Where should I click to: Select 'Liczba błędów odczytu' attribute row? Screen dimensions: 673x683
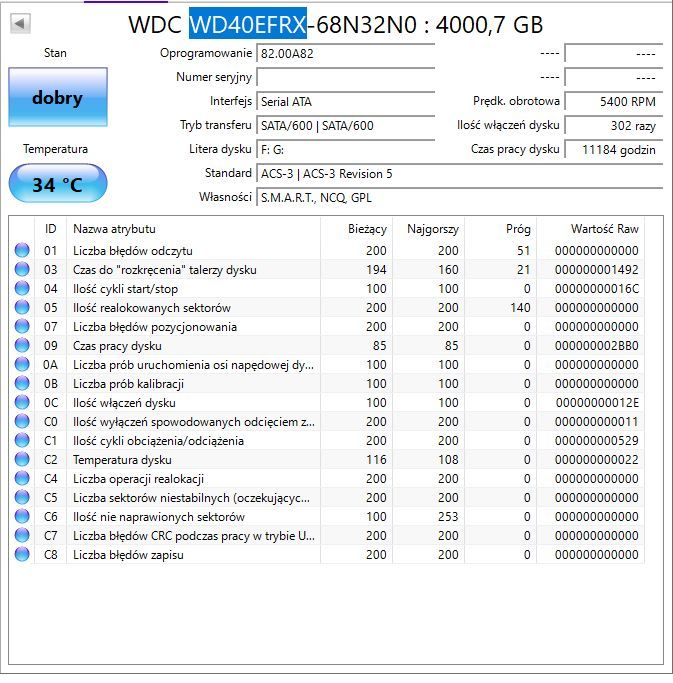point(327,250)
